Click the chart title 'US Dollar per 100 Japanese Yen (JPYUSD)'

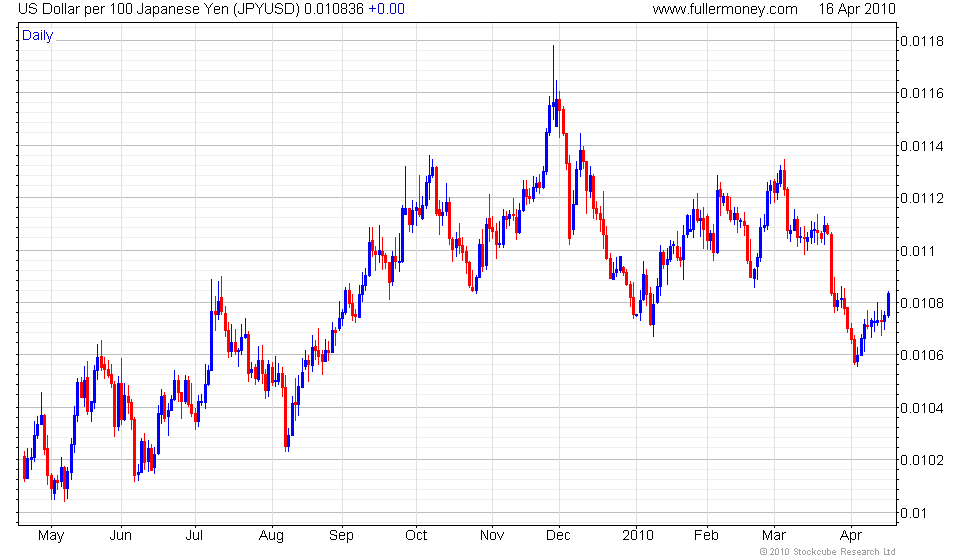159,9
